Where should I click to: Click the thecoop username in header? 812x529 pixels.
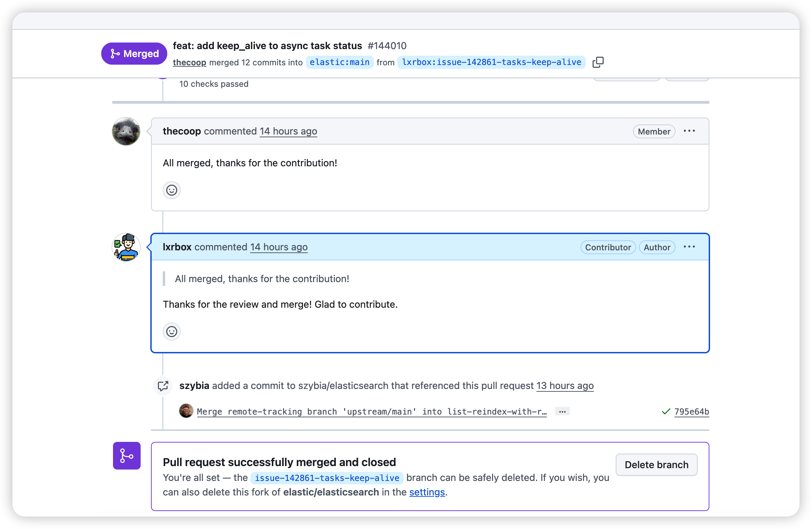(x=189, y=63)
